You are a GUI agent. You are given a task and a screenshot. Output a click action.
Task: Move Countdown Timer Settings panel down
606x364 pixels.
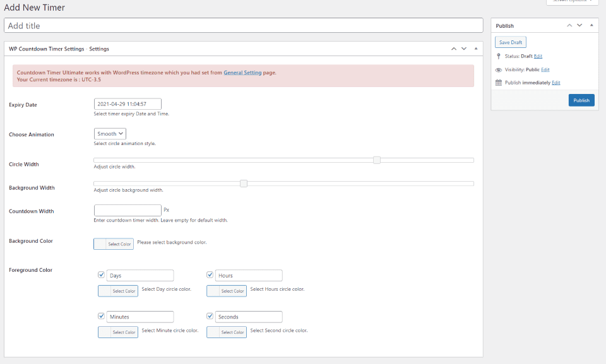[x=464, y=49]
